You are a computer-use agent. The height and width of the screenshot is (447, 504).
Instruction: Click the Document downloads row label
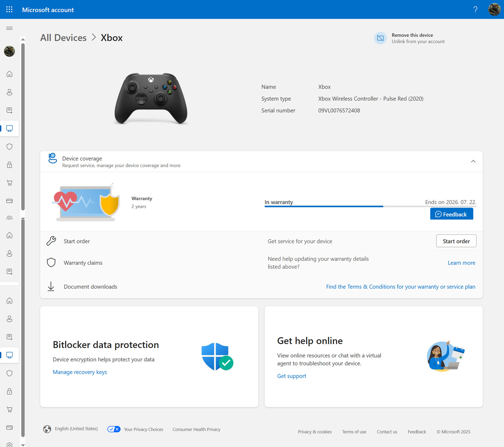coord(90,287)
